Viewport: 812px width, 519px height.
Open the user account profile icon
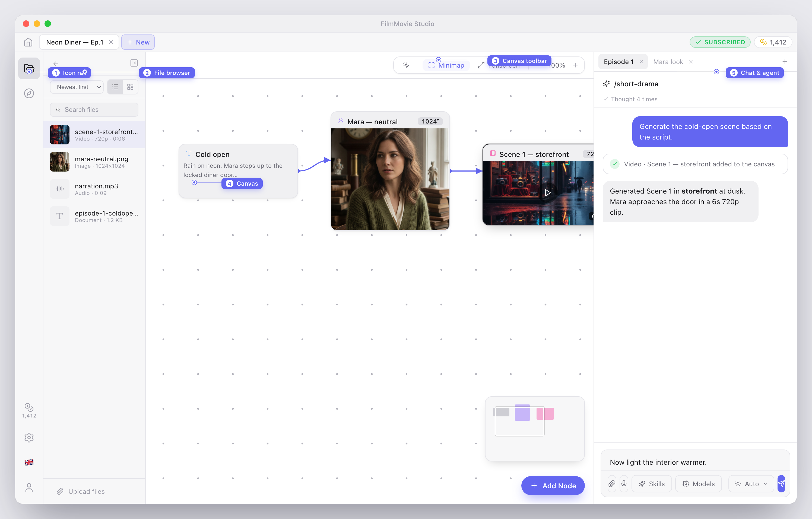[29, 488]
